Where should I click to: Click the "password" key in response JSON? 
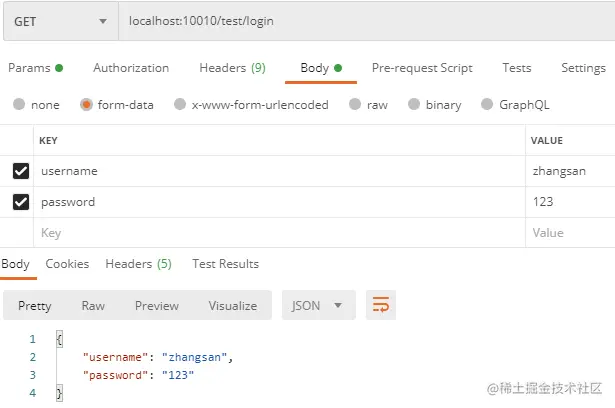coord(115,375)
